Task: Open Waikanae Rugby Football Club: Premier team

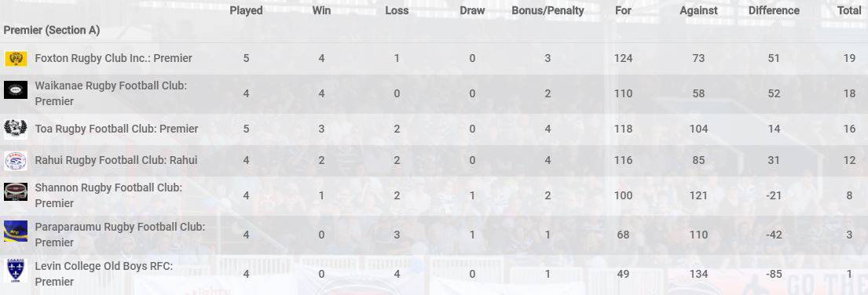Action: [112, 94]
